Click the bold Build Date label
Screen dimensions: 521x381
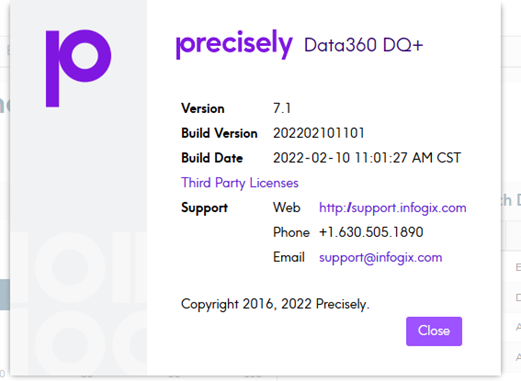(212, 158)
